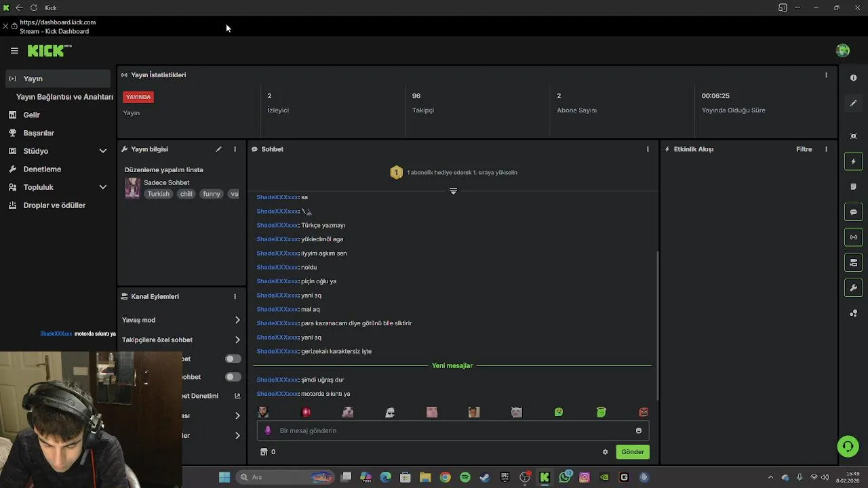Open the last chevron in Kanal Eylemleri

[x=237, y=435]
